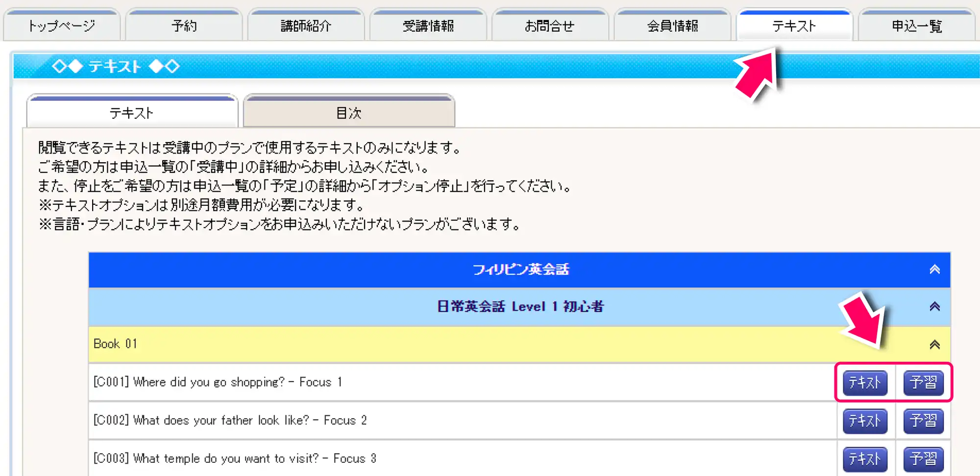Click 予習 button for lesson C002

[x=923, y=421]
